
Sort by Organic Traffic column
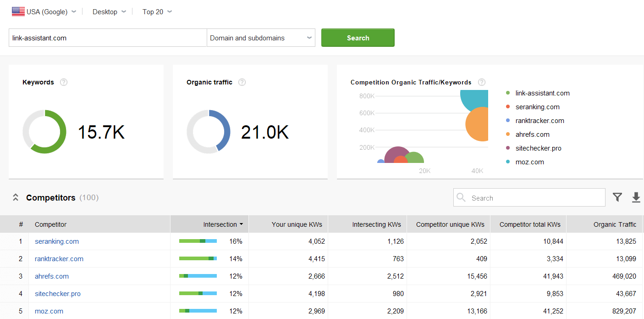[x=604, y=224]
